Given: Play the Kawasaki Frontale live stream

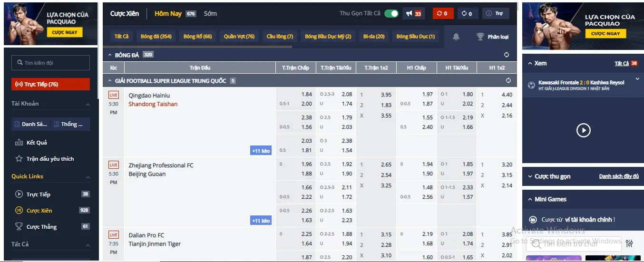Looking at the screenshot, I should click(x=583, y=130).
